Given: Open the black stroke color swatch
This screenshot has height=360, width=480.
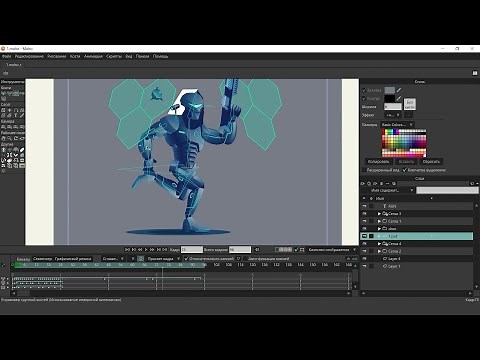Looking at the screenshot, I should pyautogui.click(x=389, y=99).
